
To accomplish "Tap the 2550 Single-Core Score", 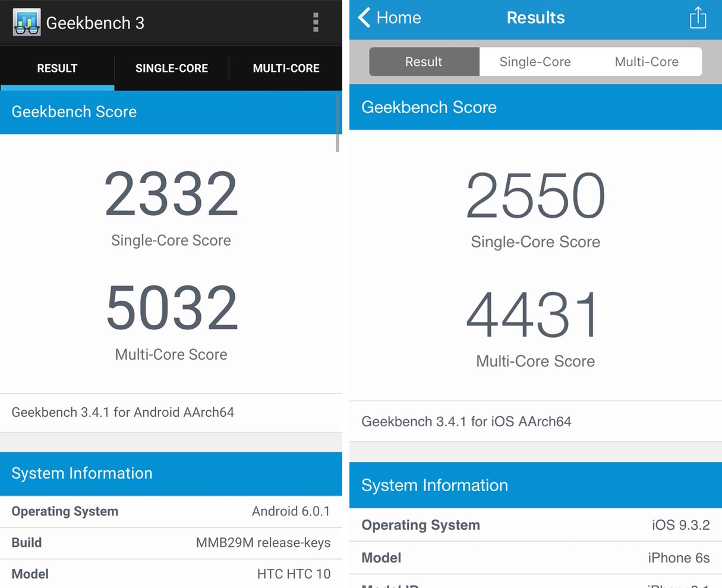I will (x=535, y=196).
